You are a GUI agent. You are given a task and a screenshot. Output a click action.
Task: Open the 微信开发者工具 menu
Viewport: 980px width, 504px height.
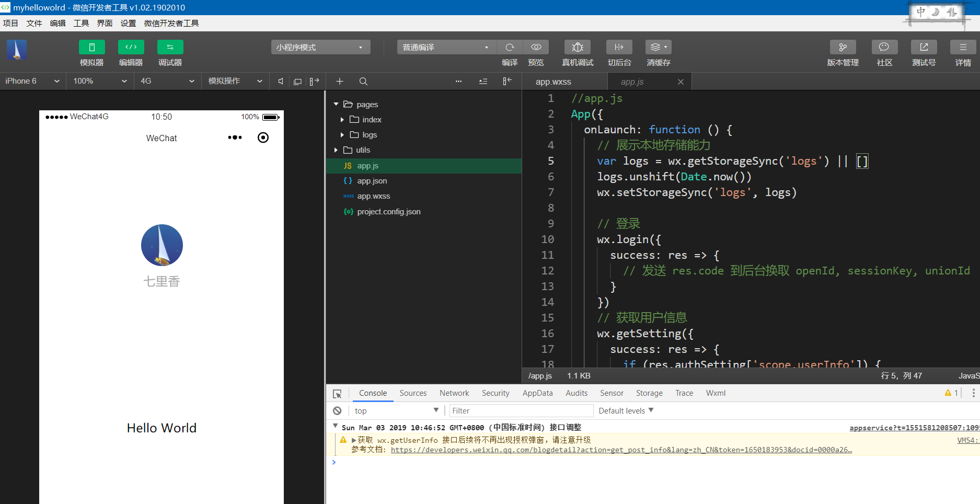(171, 23)
